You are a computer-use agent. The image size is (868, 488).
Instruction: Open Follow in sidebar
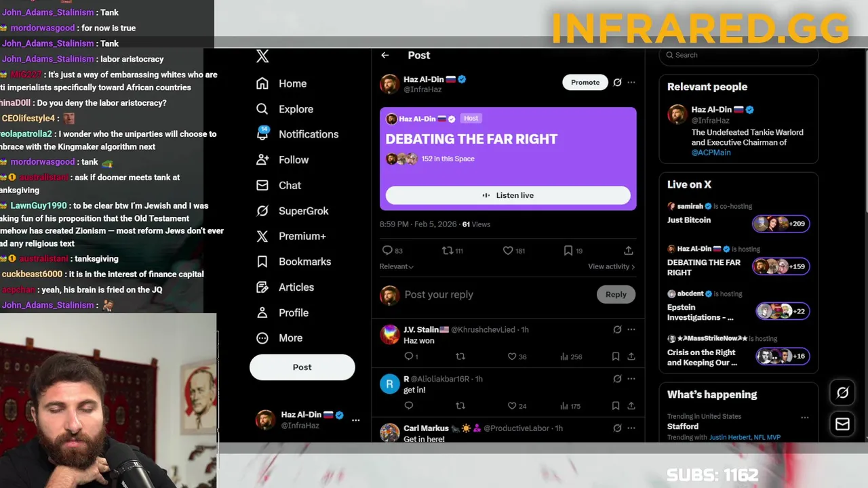282,160
